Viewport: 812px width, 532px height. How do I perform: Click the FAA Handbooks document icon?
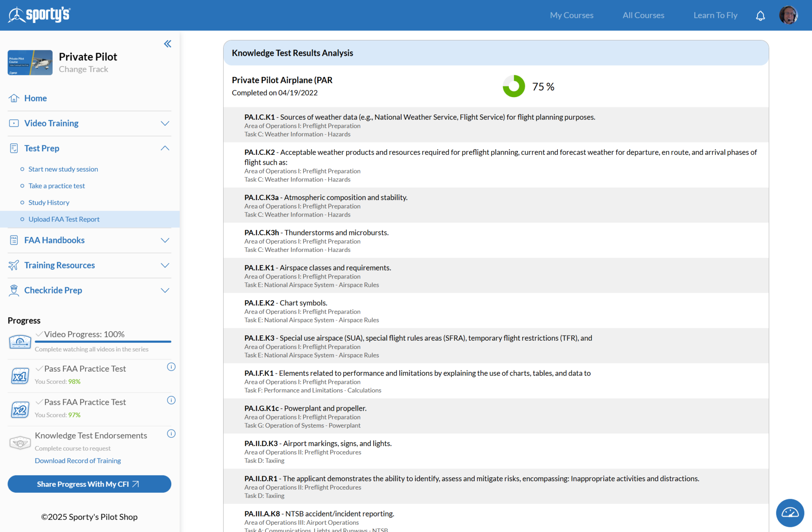pos(14,240)
